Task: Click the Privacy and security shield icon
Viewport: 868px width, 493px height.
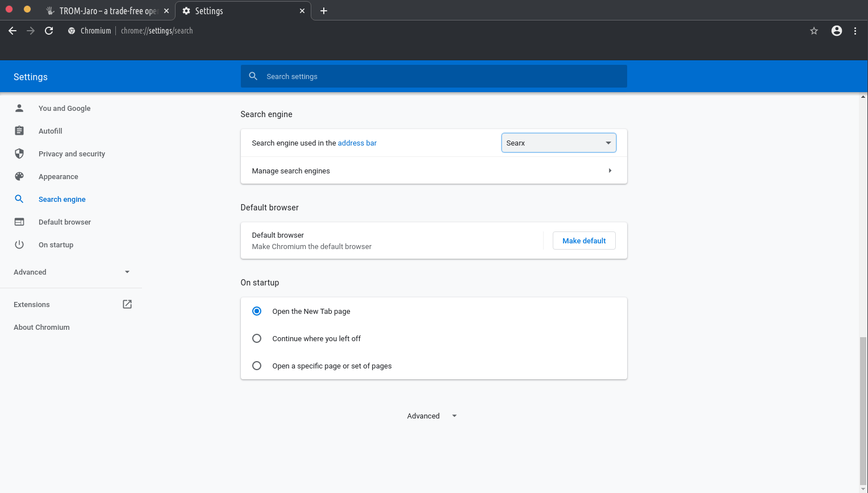Action: point(19,154)
